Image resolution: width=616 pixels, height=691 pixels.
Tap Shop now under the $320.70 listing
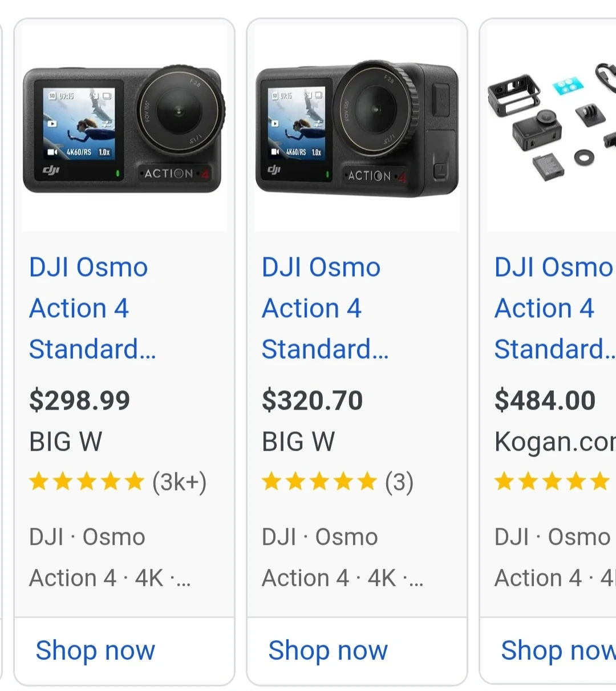pyautogui.click(x=328, y=650)
